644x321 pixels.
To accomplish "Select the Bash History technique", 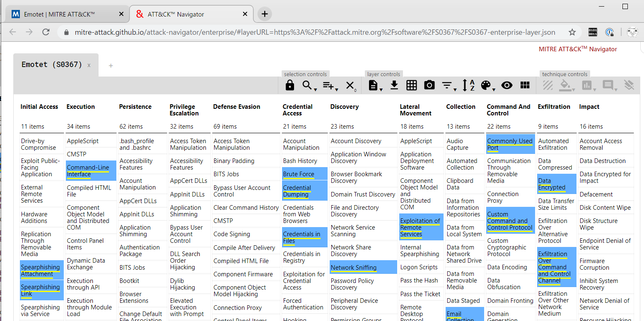I will point(305,161).
